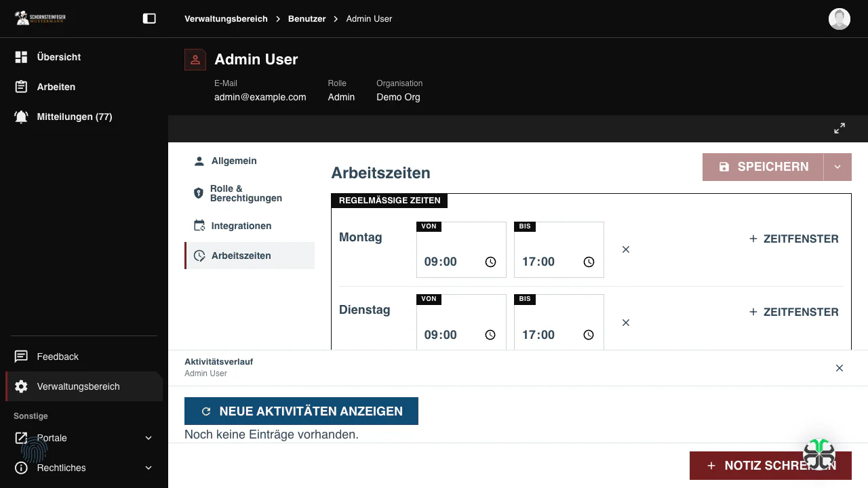Click the Montag VON time field 09:00

461,249
